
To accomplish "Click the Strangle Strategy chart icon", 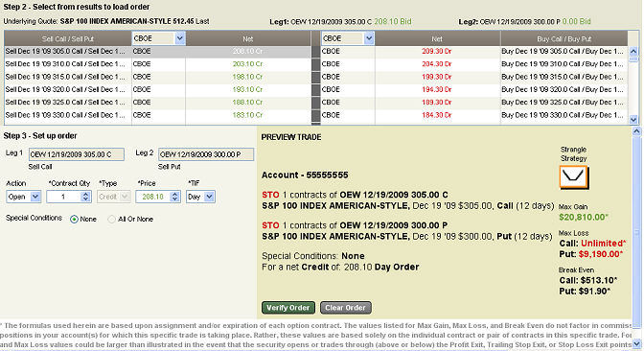I will 574,177.
